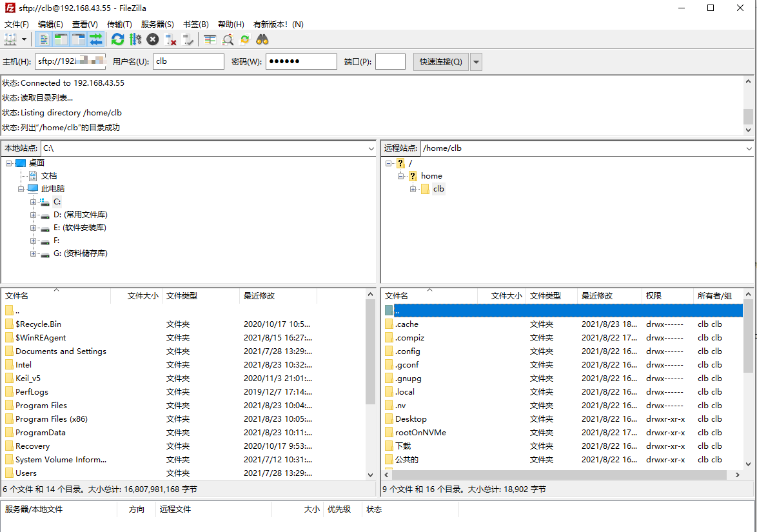Select the remote .gnupg folder icon

click(389, 379)
